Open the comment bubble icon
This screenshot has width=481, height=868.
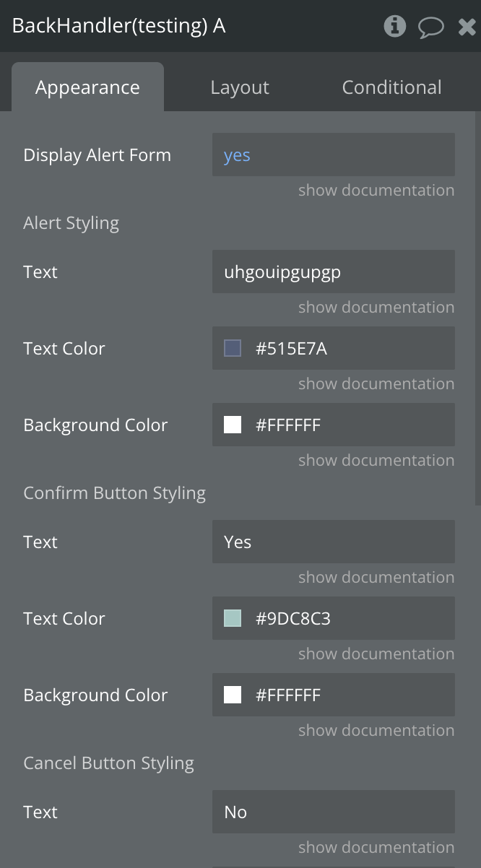431,27
